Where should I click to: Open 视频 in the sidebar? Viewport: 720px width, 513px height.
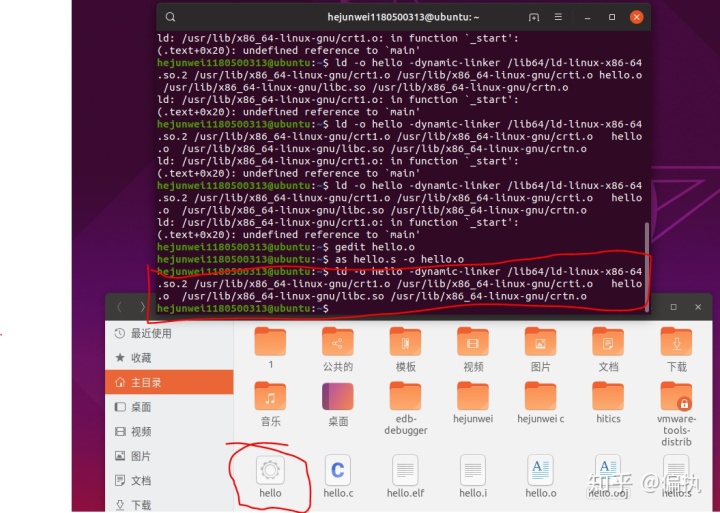point(169,431)
